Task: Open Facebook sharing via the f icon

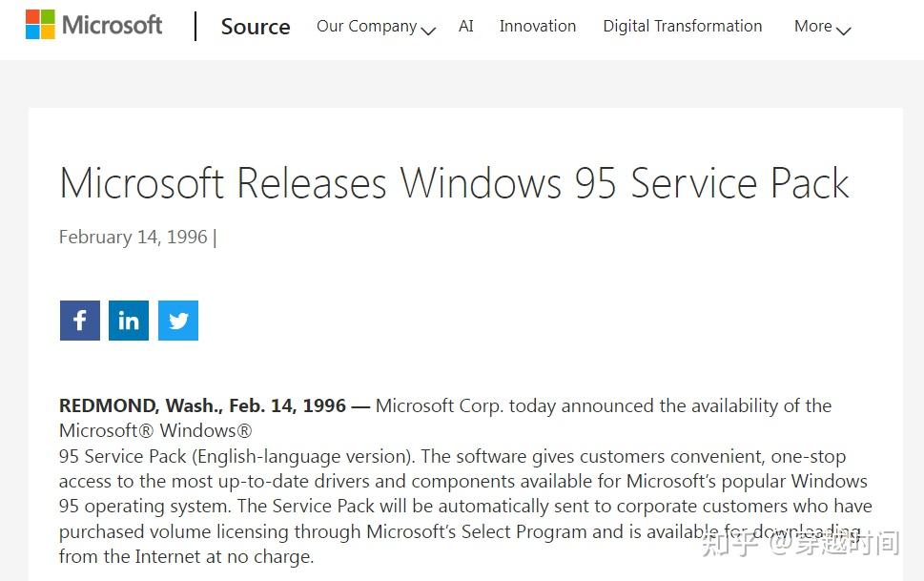Action: pos(79,321)
